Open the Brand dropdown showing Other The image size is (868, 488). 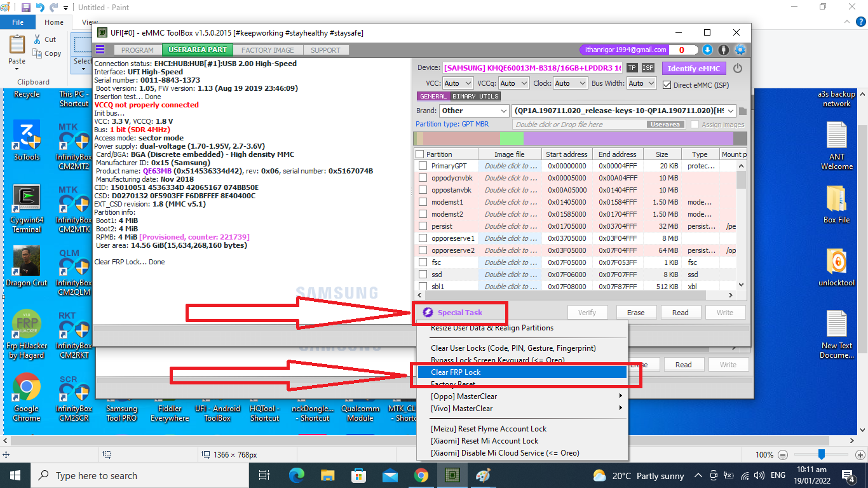pyautogui.click(x=473, y=111)
